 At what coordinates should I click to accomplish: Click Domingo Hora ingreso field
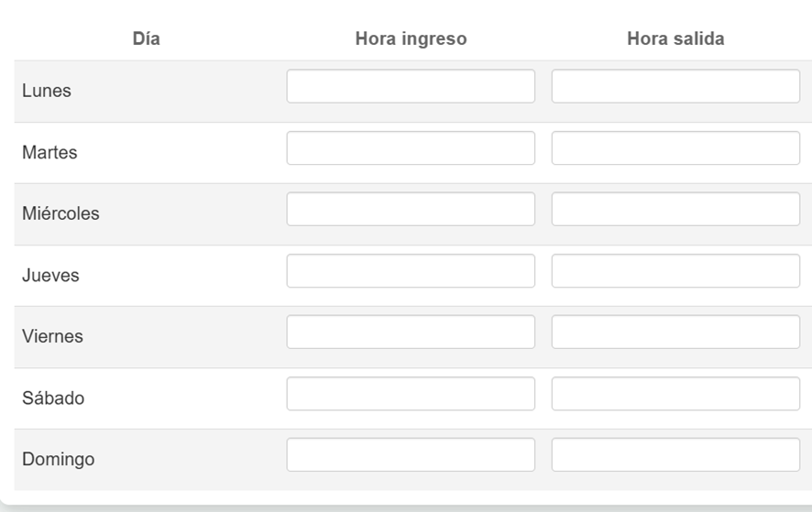pyautogui.click(x=411, y=455)
